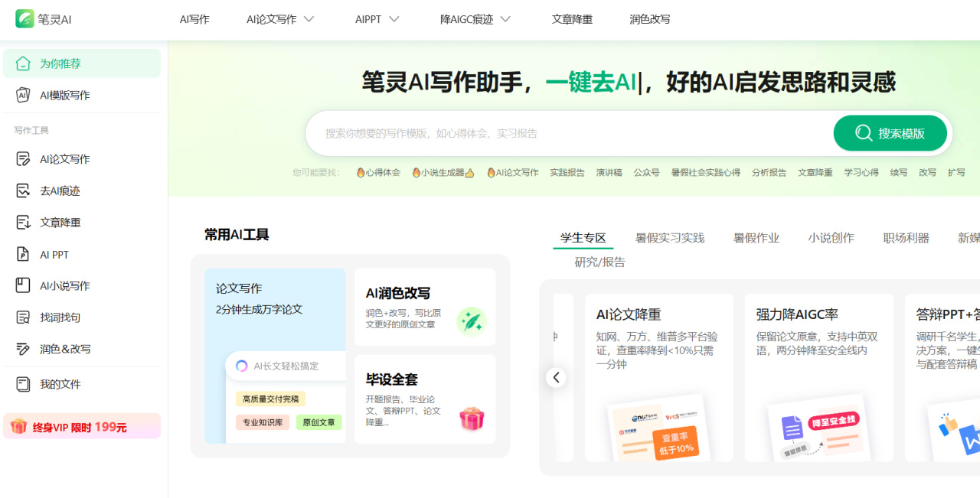Click the pencil icon beside 润色&改写

click(24, 349)
